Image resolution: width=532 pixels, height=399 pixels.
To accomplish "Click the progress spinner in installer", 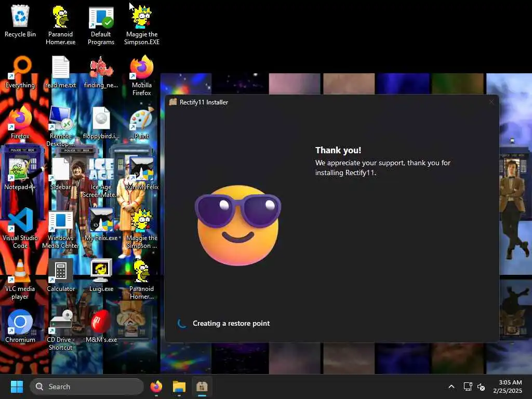I will tap(182, 323).
